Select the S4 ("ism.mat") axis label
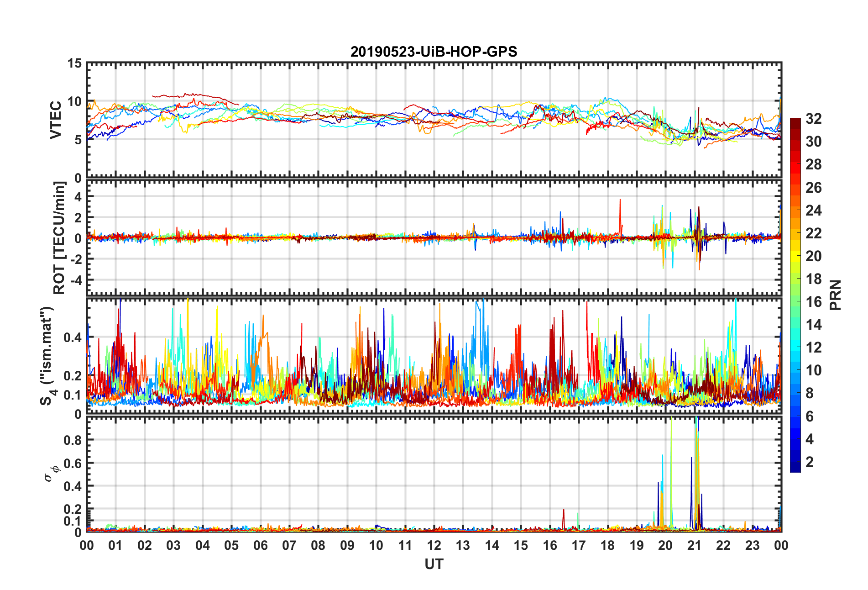868x590 pixels. [x=47, y=356]
